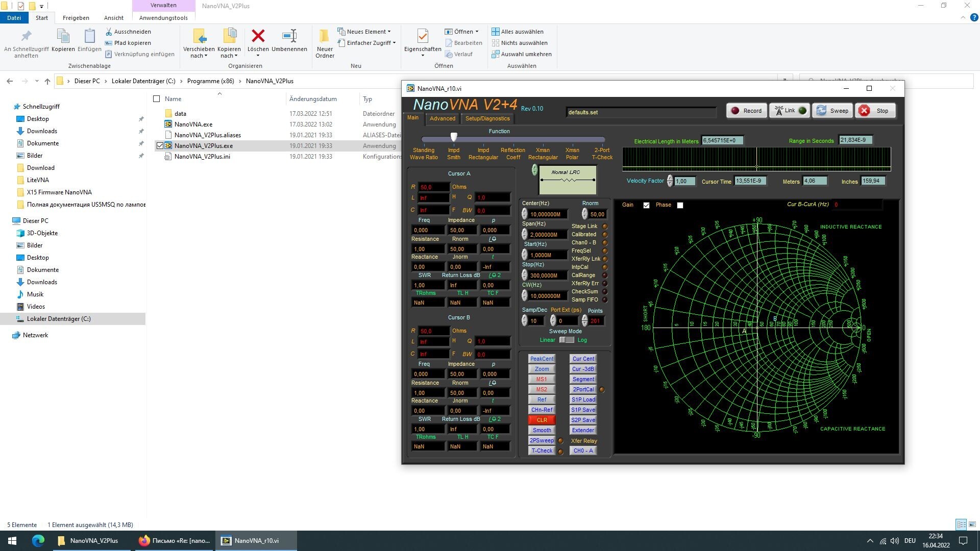Open the Einfacher Zugriff dropdown
Viewport: 980px width, 551px height.
point(366,43)
